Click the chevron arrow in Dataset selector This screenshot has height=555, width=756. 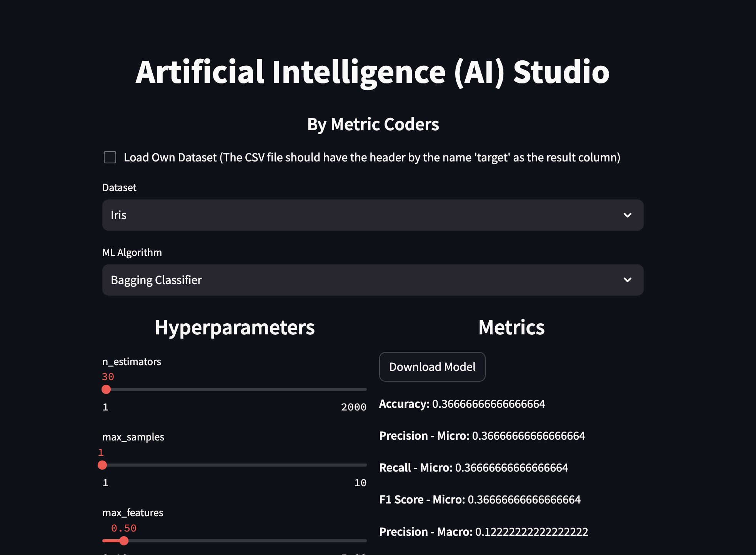point(627,215)
